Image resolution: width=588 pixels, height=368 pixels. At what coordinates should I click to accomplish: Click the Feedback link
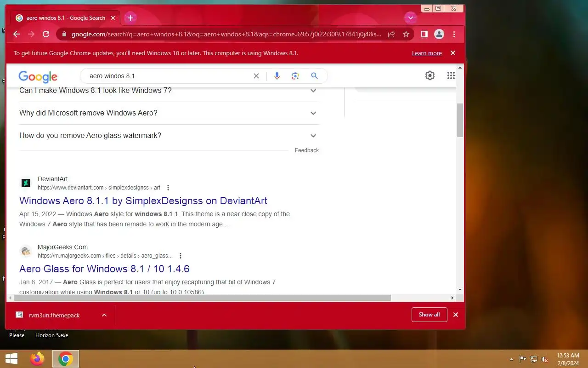click(306, 150)
